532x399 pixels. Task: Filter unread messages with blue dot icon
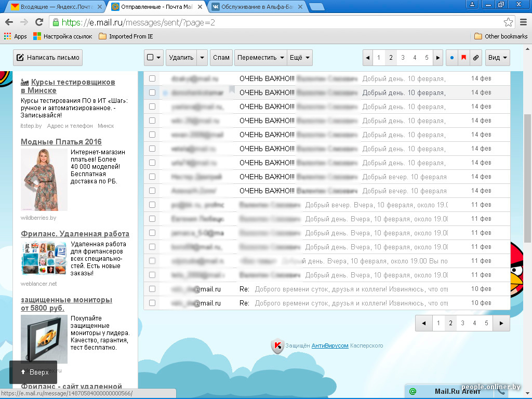pyautogui.click(x=451, y=58)
